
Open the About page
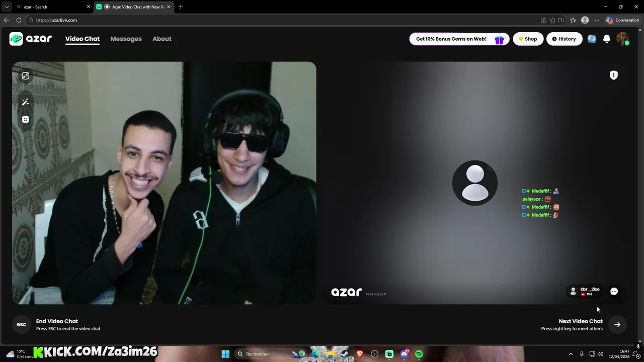point(162,39)
